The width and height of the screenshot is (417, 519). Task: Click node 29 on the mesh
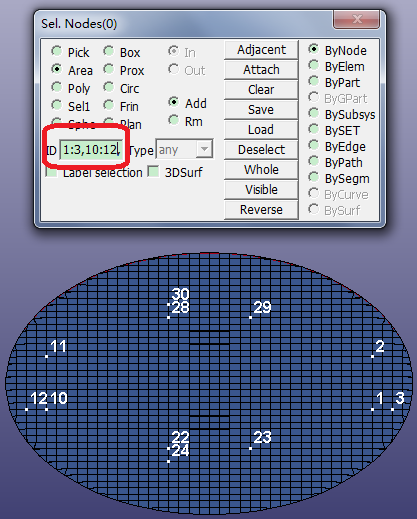pos(250,317)
